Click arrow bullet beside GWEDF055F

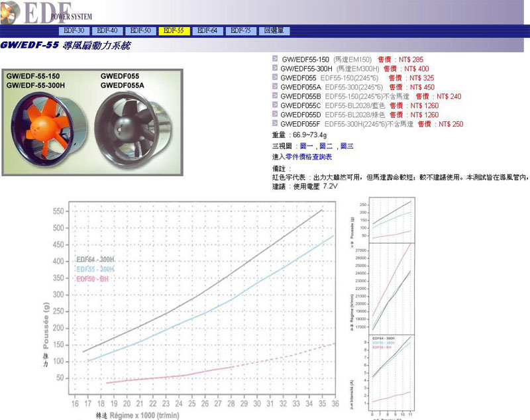pyautogui.click(x=275, y=124)
